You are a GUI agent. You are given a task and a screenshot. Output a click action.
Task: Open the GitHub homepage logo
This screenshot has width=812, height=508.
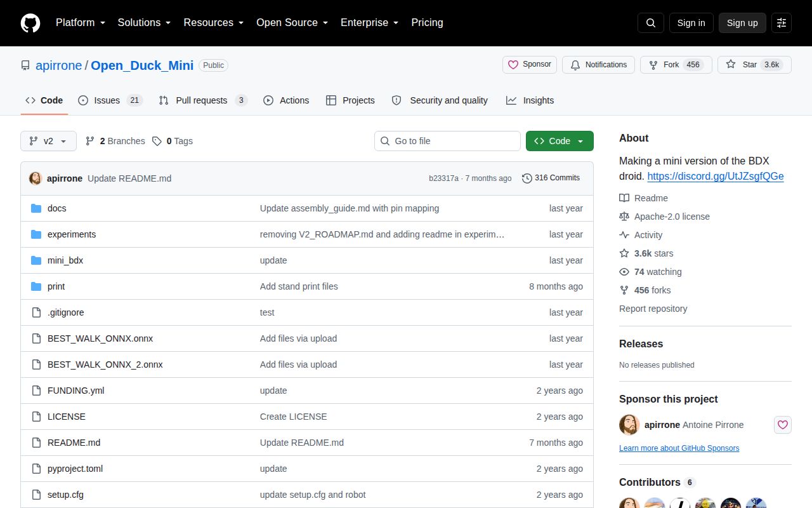[30, 23]
